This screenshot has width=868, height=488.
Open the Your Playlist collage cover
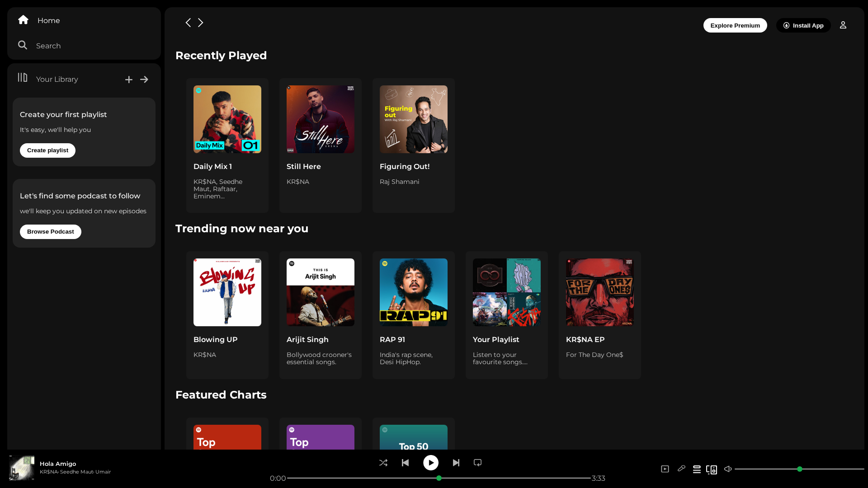[507, 292]
